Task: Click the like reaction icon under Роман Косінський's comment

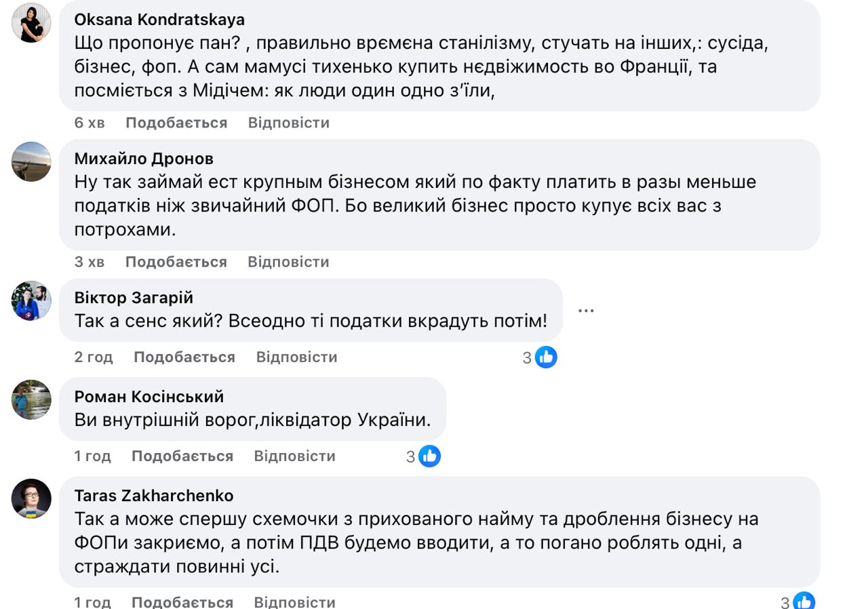Action: coord(429,456)
